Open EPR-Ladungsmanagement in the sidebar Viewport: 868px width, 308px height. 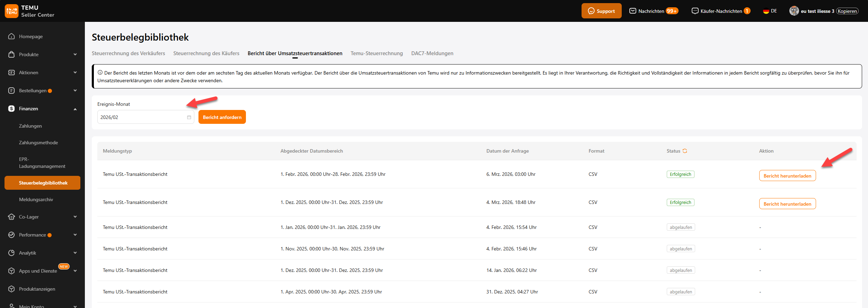42,163
